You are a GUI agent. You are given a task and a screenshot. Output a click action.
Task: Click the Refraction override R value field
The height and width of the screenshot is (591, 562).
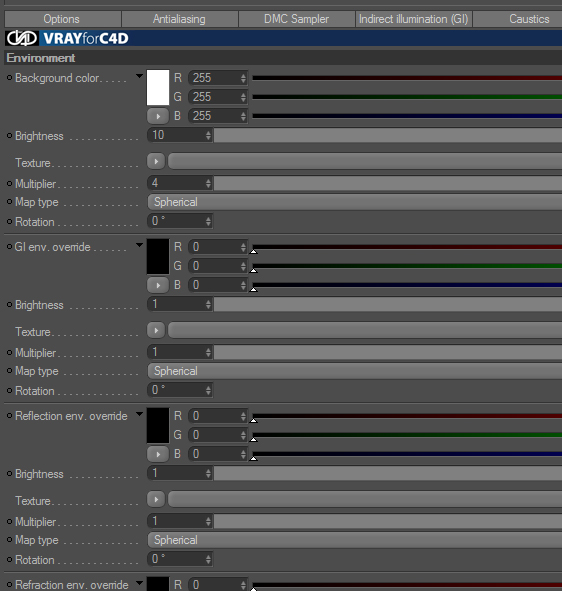tap(217, 584)
